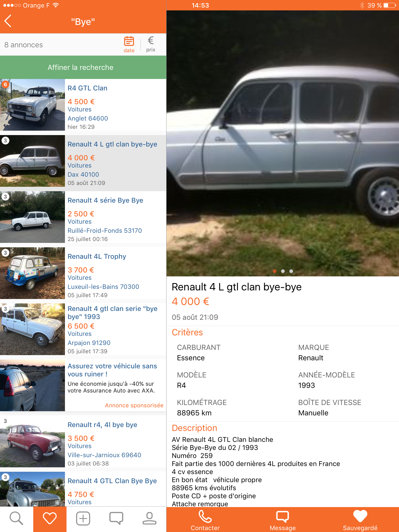This screenshot has height=532, width=399.
Task: Tap the back arrow in header
Action: 8,21
